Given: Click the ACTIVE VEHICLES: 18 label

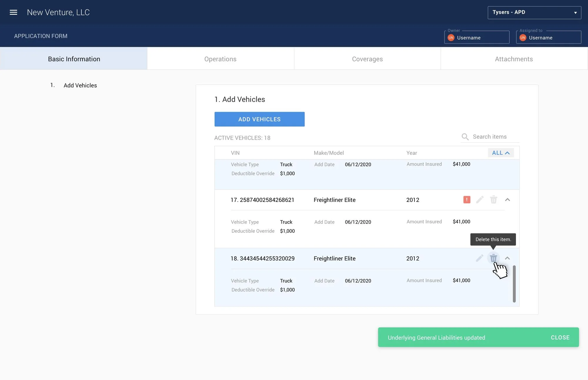Looking at the screenshot, I should click(242, 138).
